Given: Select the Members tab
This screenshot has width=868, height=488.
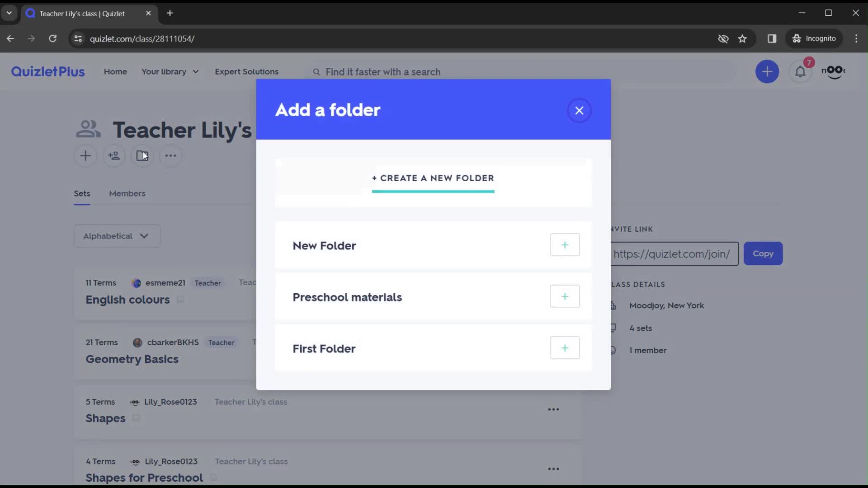Looking at the screenshot, I should pos(127,193).
